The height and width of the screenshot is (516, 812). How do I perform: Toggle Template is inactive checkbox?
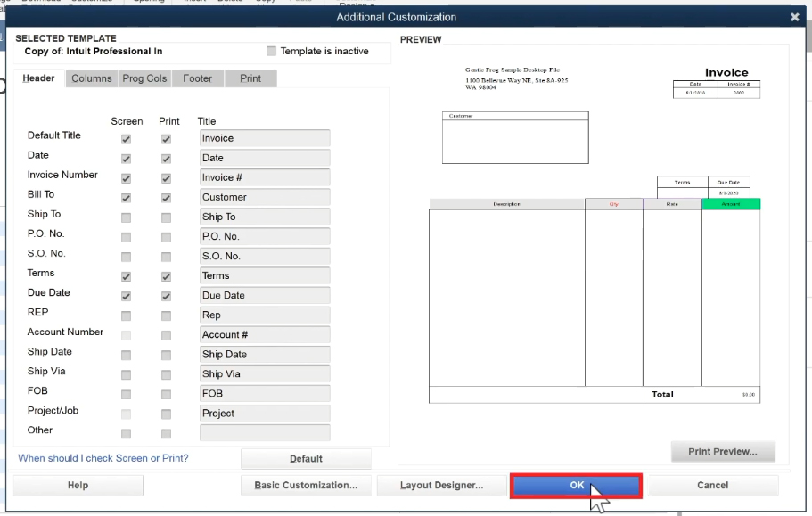coord(271,51)
